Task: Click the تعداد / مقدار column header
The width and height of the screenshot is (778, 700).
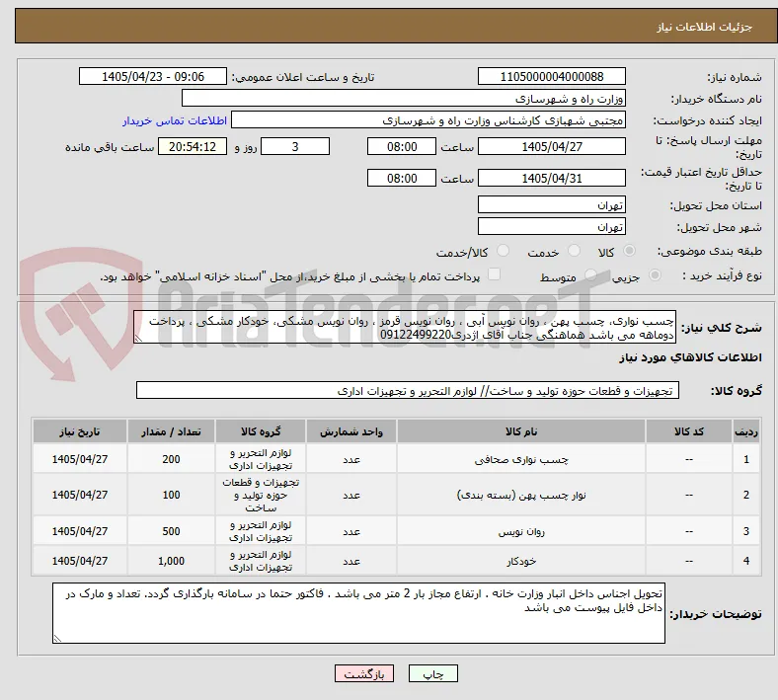Action: coord(171,431)
